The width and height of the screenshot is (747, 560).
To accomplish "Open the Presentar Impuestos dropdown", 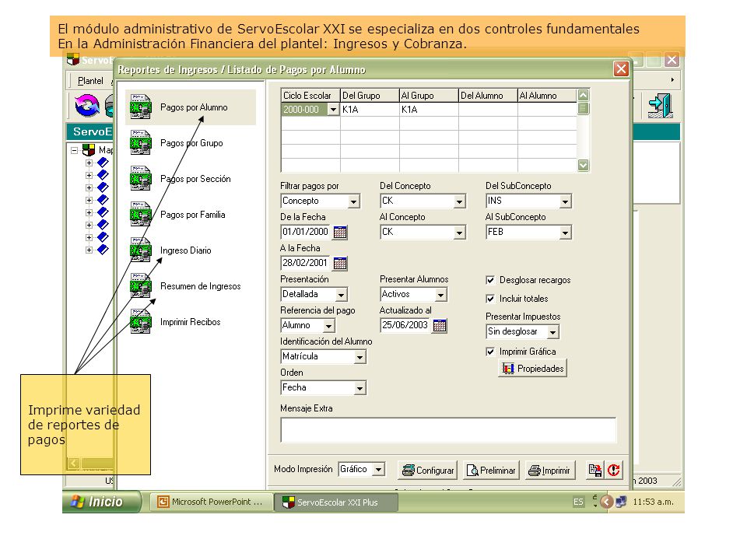I will point(552,332).
